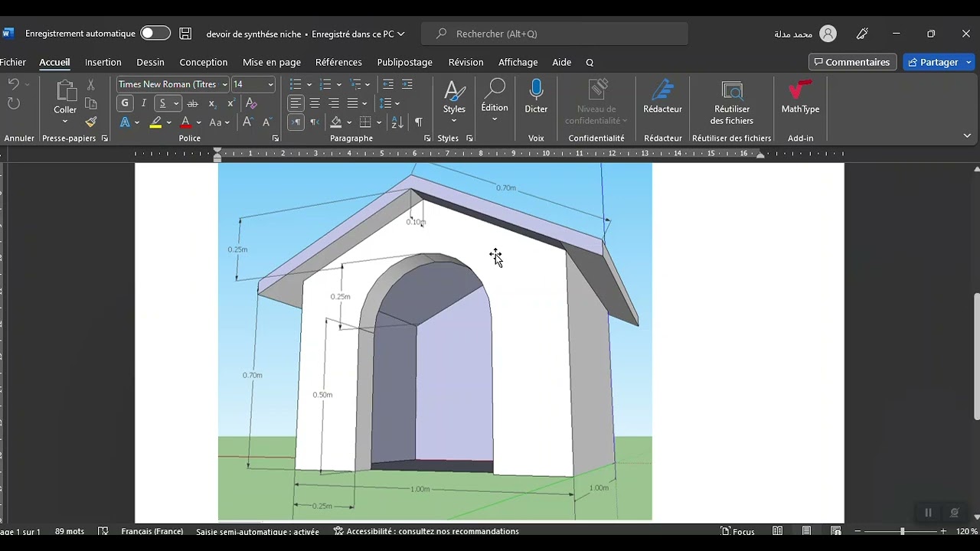Open the font size dropdown
The height and width of the screenshot is (551, 980).
click(270, 84)
